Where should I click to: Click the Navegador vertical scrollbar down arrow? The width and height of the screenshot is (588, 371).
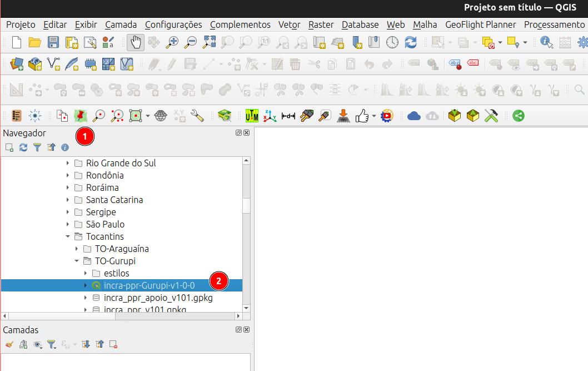point(246,308)
